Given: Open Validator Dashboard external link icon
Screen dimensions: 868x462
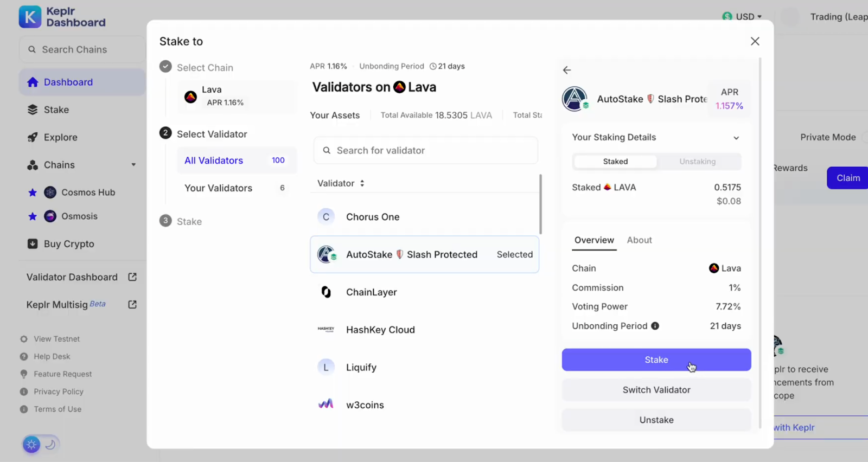Looking at the screenshot, I should (132, 277).
